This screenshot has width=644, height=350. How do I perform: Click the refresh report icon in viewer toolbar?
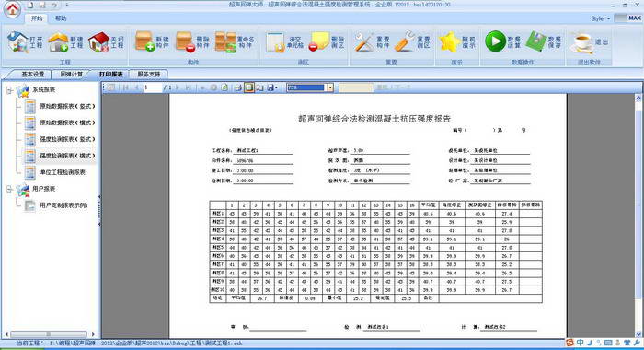click(x=224, y=87)
